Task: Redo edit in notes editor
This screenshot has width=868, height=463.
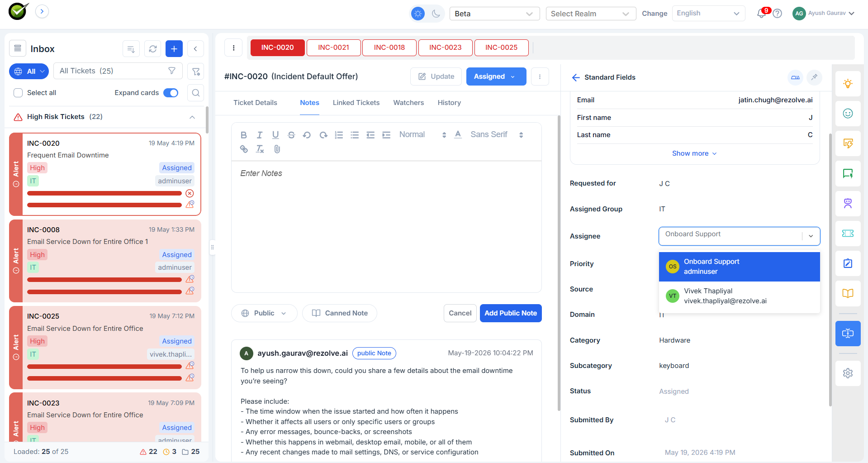Action: point(323,135)
